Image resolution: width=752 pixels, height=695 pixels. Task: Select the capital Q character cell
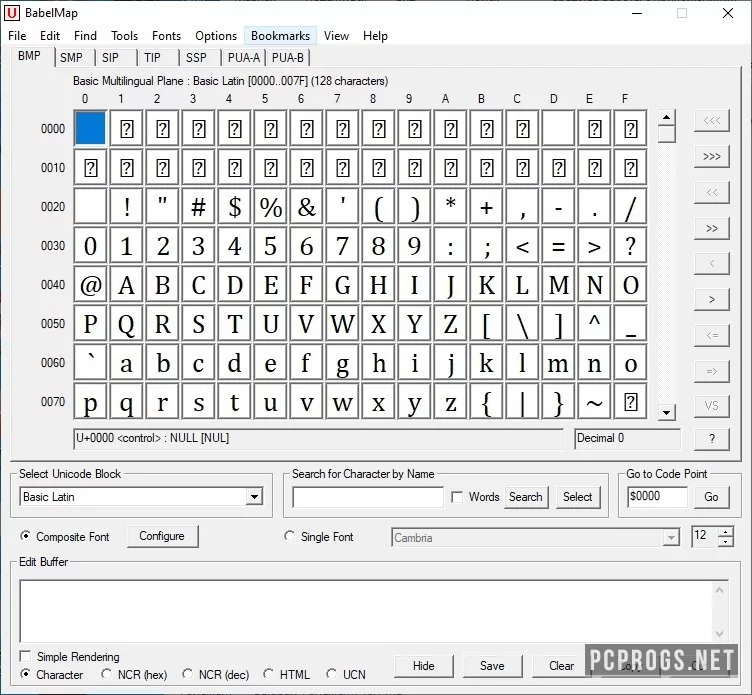(126, 324)
